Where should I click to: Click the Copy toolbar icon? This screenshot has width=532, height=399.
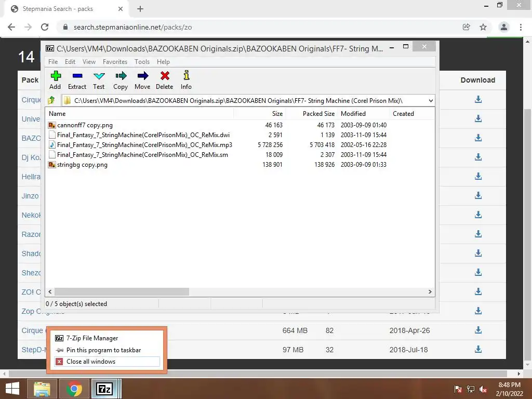[x=121, y=81]
